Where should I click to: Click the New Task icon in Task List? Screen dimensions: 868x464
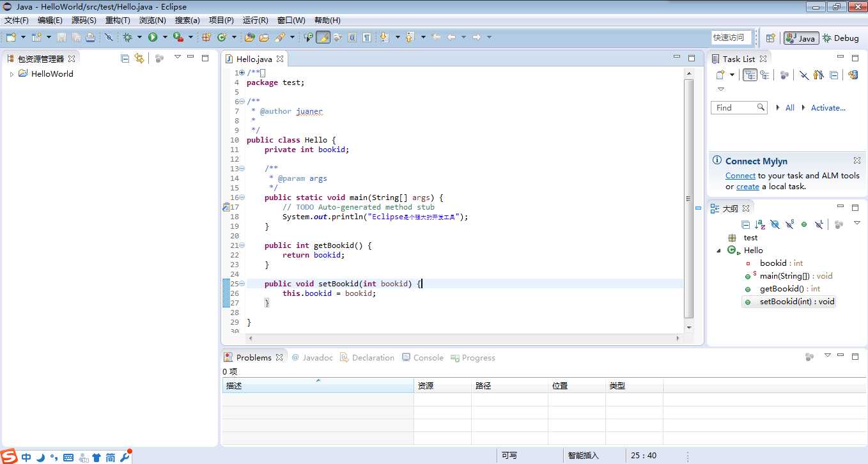(720, 75)
